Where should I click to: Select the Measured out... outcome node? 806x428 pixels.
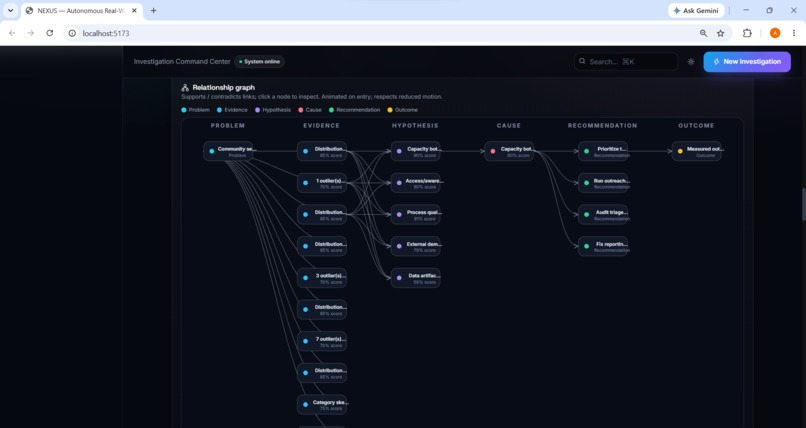coord(697,151)
